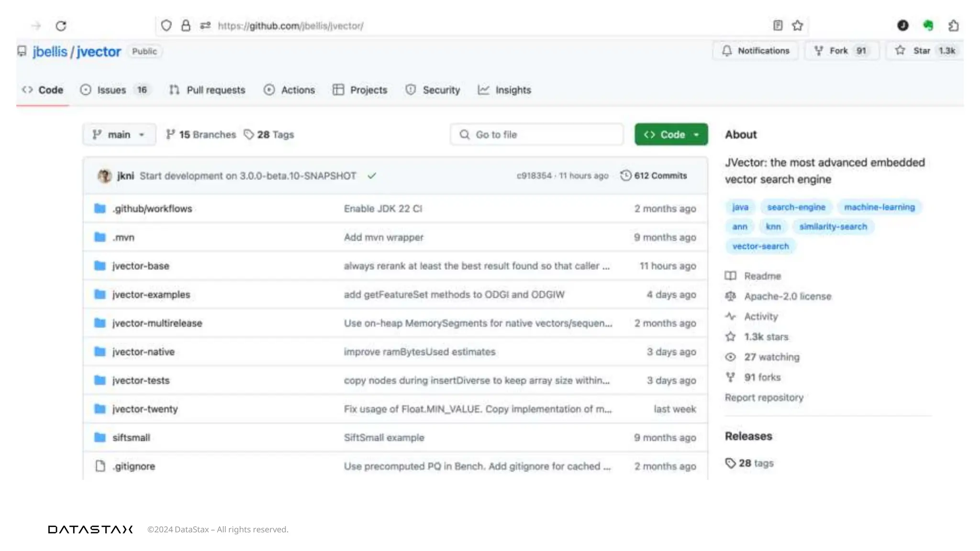Open the Projects tab
This screenshot has width=980, height=551.
pos(360,90)
